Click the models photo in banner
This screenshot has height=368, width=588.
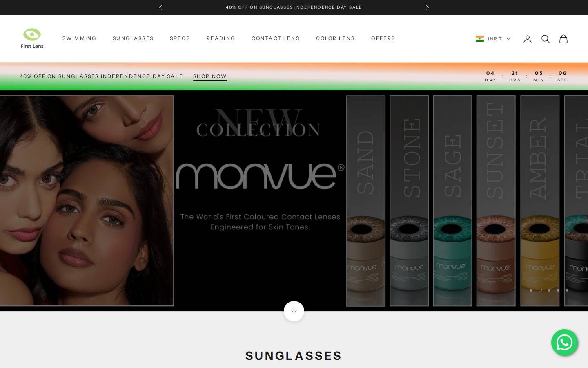pyautogui.click(x=87, y=201)
